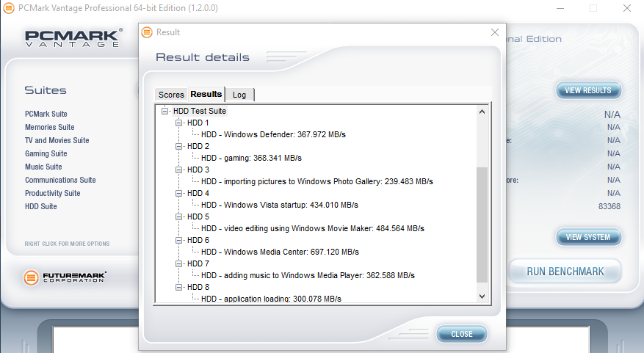The width and height of the screenshot is (644, 353).
Task: Switch to the Scores tab
Action: click(171, 95)
